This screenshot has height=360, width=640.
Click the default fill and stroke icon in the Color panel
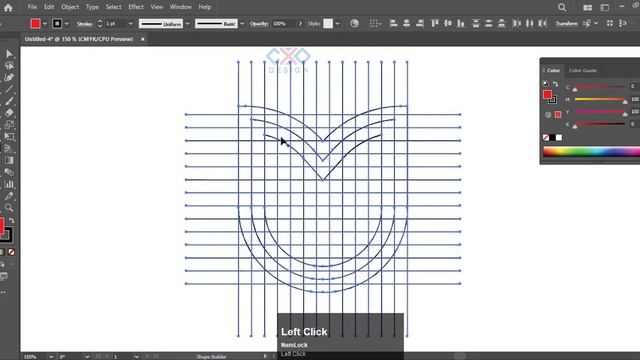tap(546, 84)
